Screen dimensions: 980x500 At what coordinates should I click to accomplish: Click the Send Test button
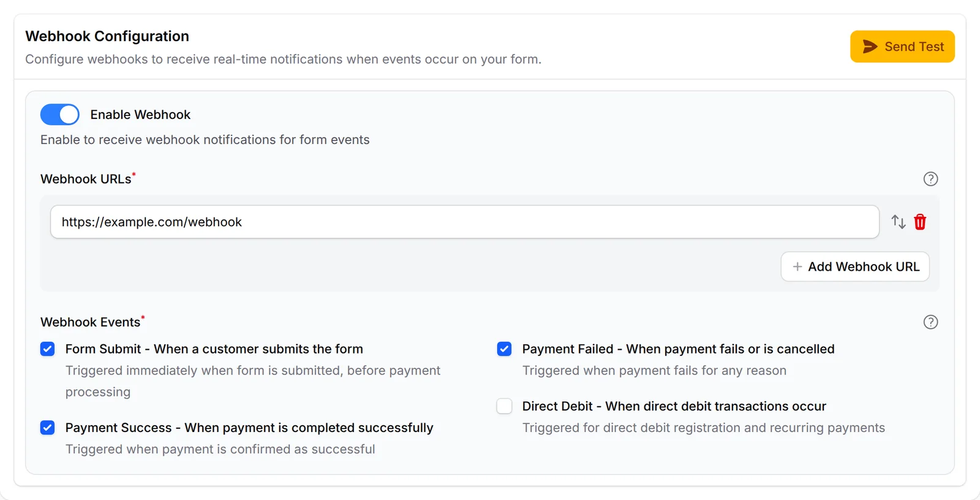click(902, 47)
